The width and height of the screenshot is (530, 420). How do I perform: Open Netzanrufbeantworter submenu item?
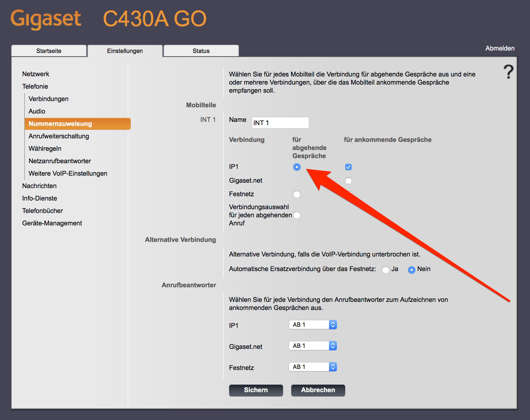tap(60, 161)
